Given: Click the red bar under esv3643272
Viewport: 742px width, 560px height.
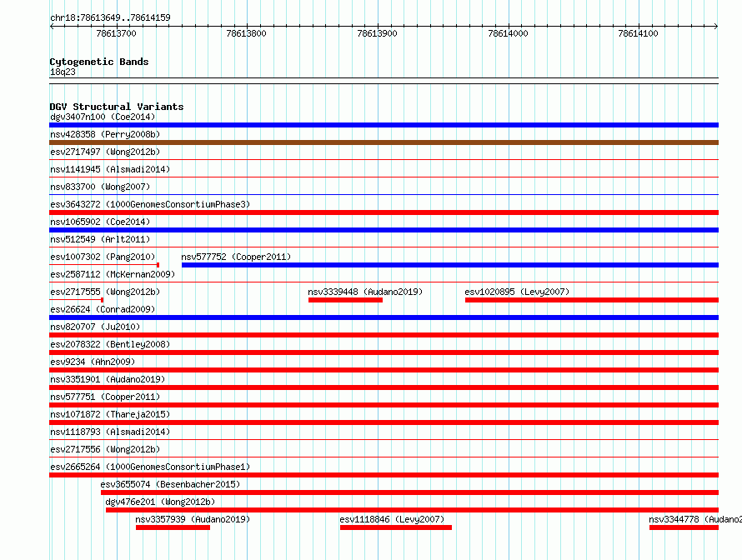Looking at the screenshot, I should (384, 212).
